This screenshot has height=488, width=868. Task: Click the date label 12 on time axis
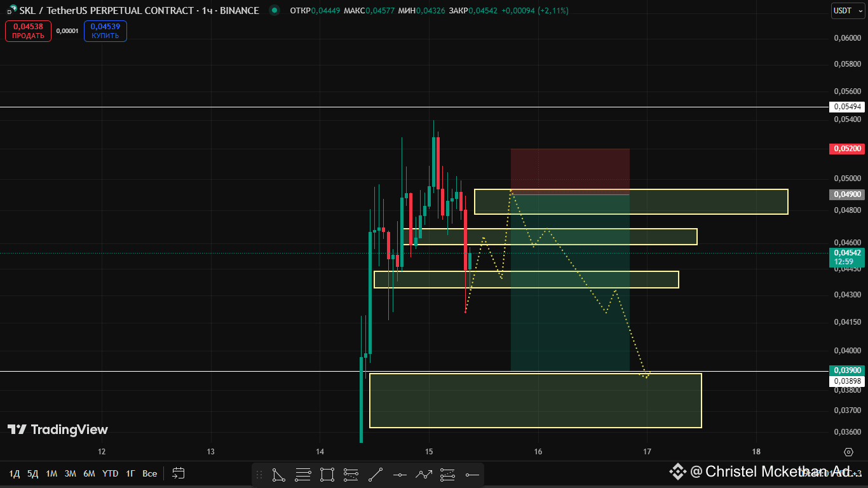(102, 452)
